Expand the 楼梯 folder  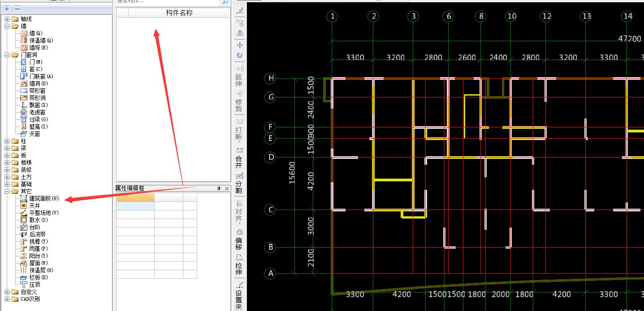point(7,162)
